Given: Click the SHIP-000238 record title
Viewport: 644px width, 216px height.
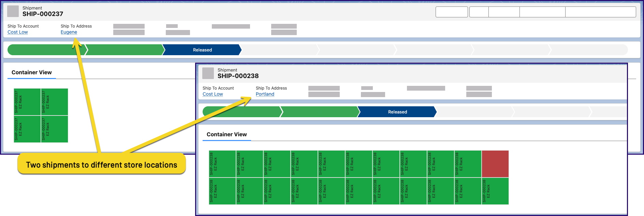Looking at the screenshot, I should coord(238,76).
